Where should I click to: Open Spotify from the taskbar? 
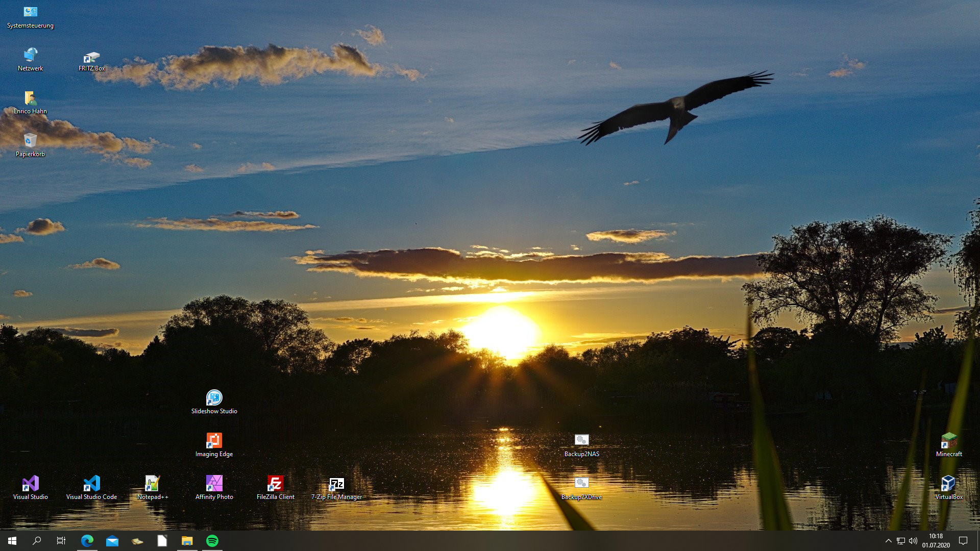[x=212, y=541]
